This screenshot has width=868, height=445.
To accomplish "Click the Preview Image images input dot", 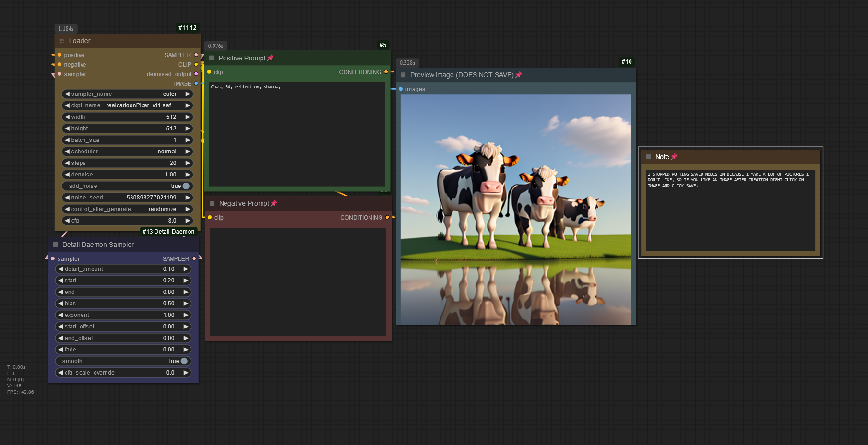I will click(401, 89).
